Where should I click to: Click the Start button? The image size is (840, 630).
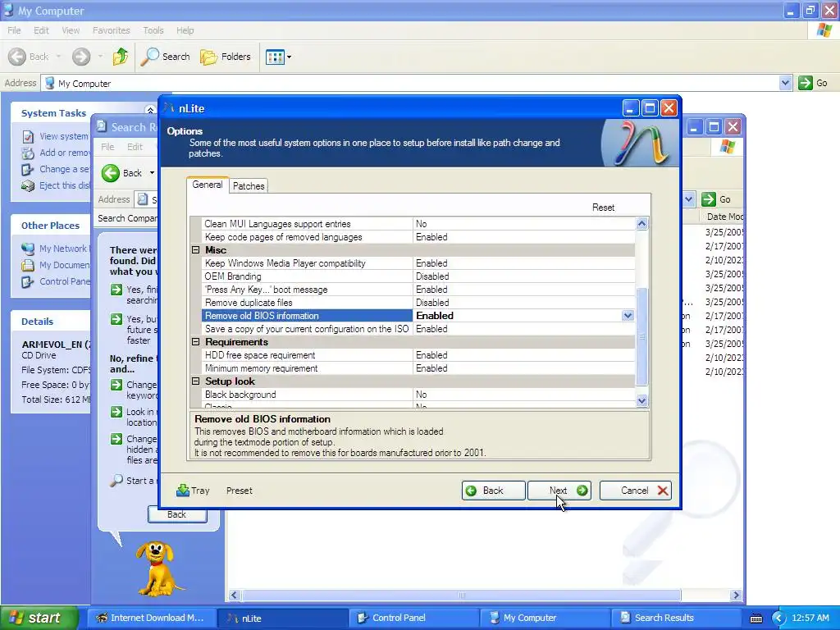point(39,618)
